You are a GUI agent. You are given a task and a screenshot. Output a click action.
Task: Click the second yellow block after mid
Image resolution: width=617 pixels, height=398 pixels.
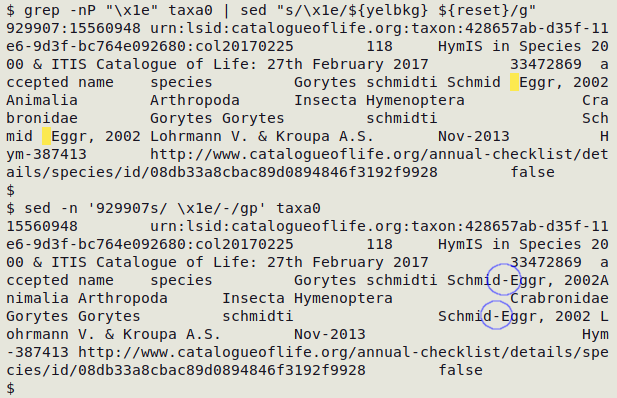[46, 137]
